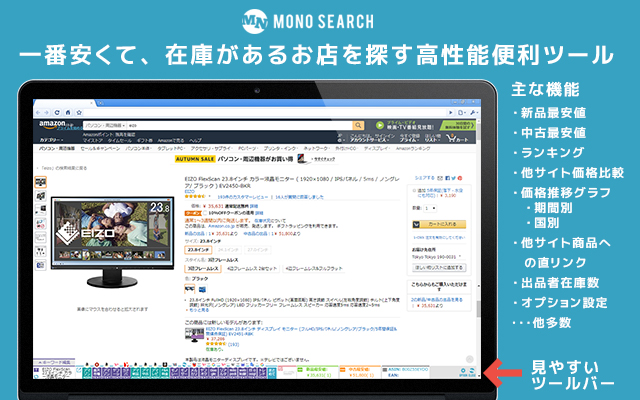Tick the 5-year warranty add-on checkbox
This screenshot has width=640, height=400.
[414, 191]
